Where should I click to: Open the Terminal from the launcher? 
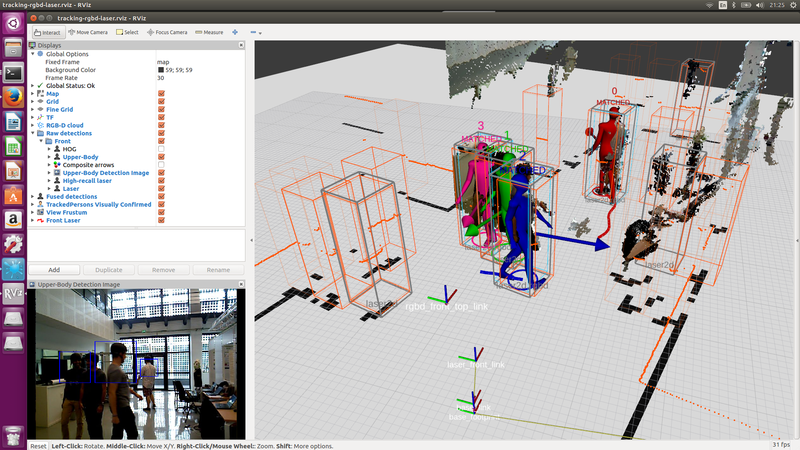click(14, 72)
